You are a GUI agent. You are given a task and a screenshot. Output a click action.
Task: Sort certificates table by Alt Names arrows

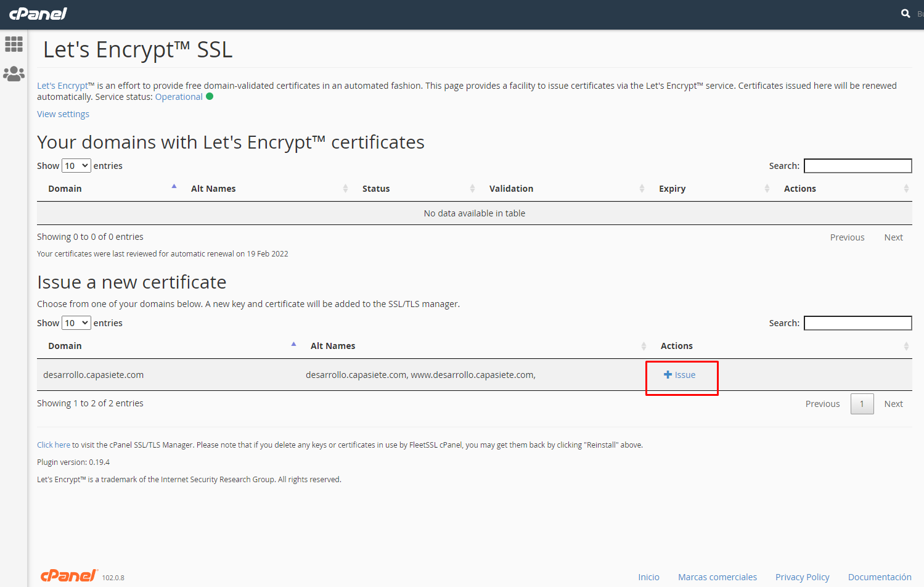point(345,189)
